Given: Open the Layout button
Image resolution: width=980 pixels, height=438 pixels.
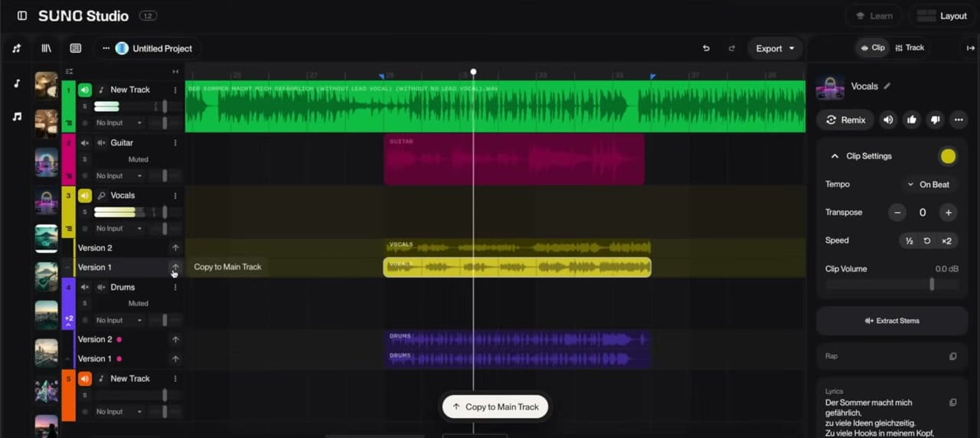Looking at the screenshot, I should [941, 16].
